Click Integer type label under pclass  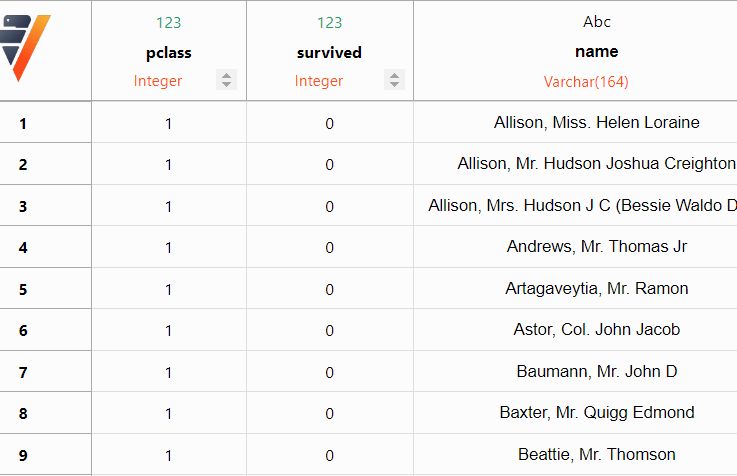(158, 81)
